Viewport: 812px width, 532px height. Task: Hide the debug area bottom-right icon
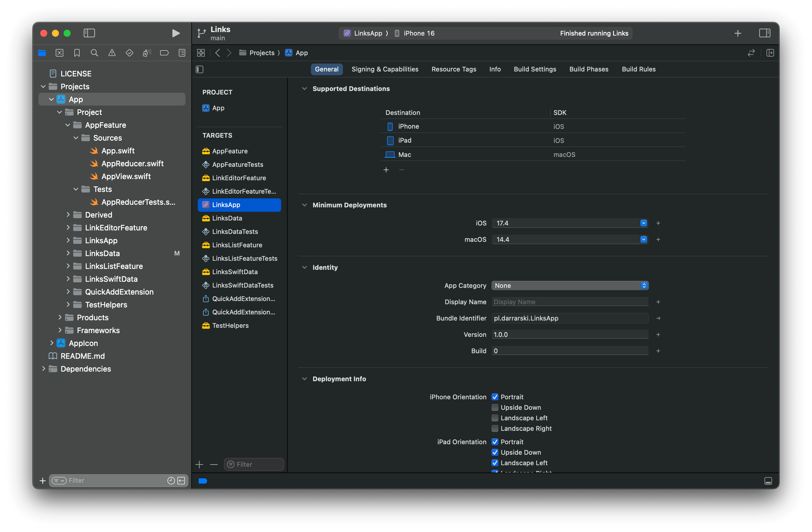768,481
